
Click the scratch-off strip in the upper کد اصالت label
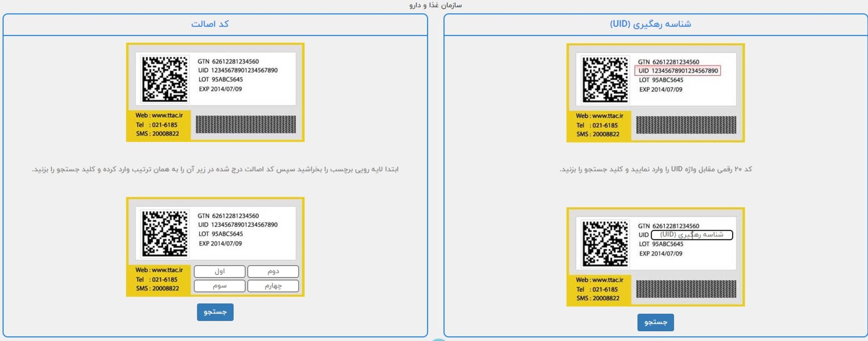coord(245,124)
